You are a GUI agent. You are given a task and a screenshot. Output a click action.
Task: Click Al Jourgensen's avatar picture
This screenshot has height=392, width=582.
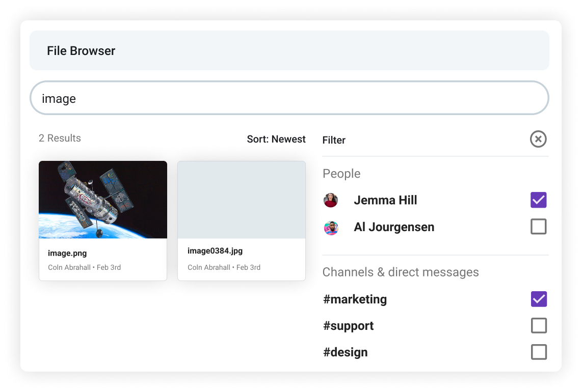pos(331,228)
